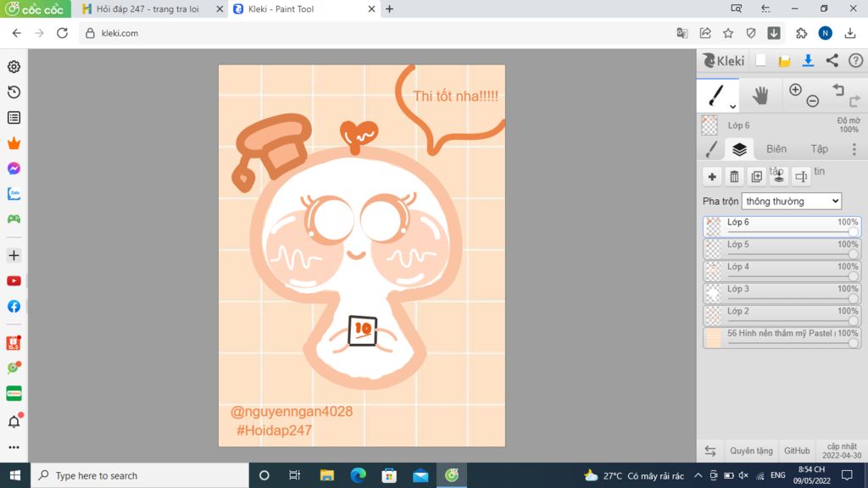The width and height of the screenshot is (868, 488).
Task: Show hidden system tray icons chevron
Action: (698, 475)
